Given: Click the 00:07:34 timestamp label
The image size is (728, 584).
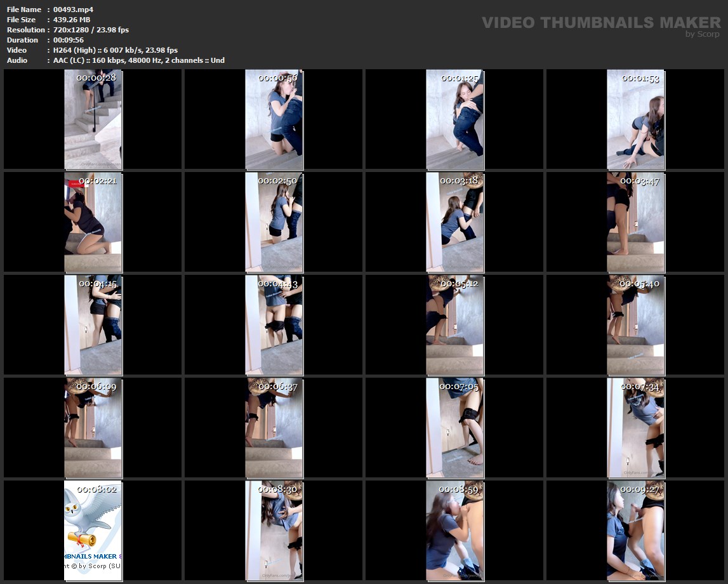Looking at the screenshot, I should pyautogui.click(x=640, y=387).
